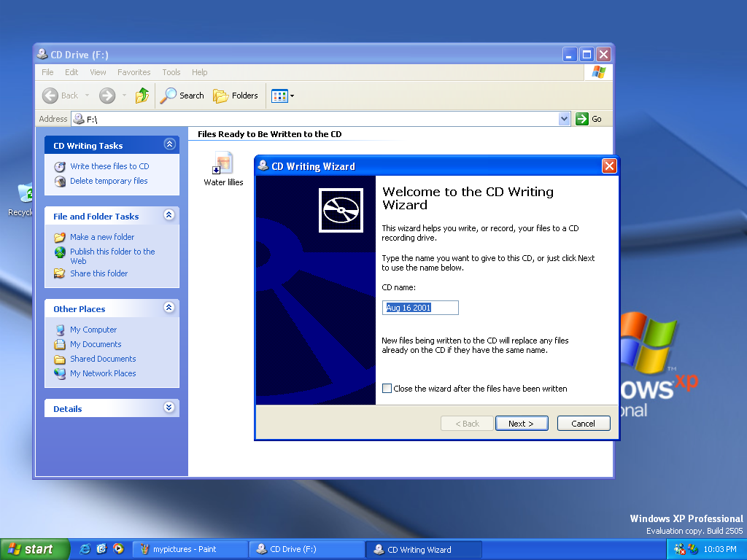Collapse the CD Writing Tasks panel
Image resolution: width=747 pixels, height=560 pixels.
pos(169,144)
